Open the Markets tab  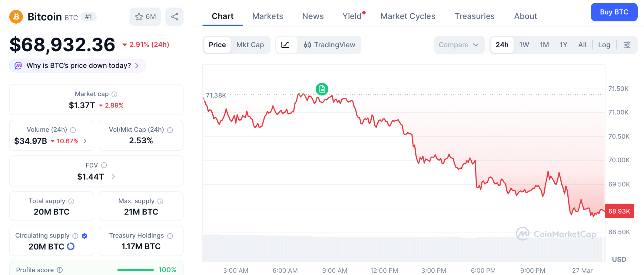[267, 16]
